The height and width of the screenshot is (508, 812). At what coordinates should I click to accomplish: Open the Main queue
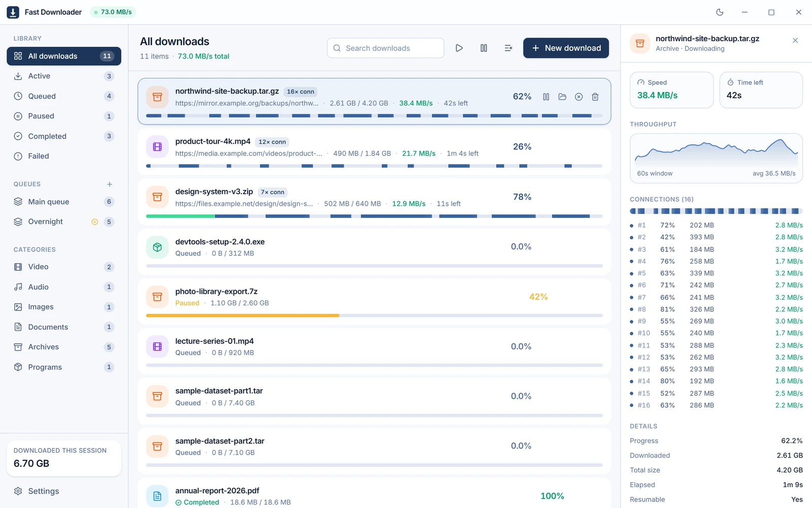click(x=64, y=202)
